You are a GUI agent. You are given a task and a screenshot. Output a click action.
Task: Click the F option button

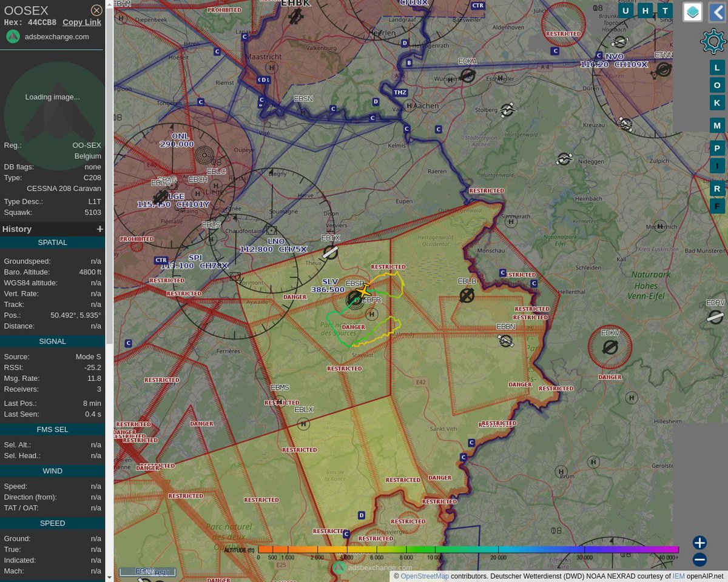point(717,206)
